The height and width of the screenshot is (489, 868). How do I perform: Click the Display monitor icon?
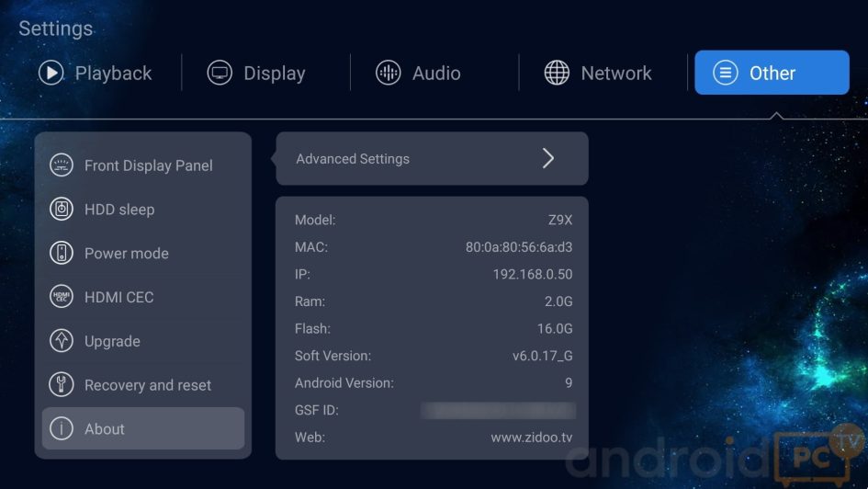click(x=220, y=73)
